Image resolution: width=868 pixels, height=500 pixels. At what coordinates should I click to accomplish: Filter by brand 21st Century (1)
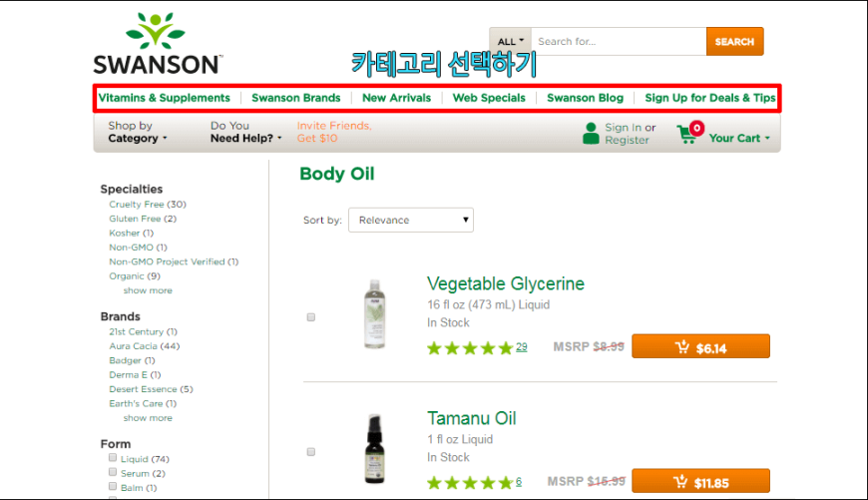click(x=143, y=331)
